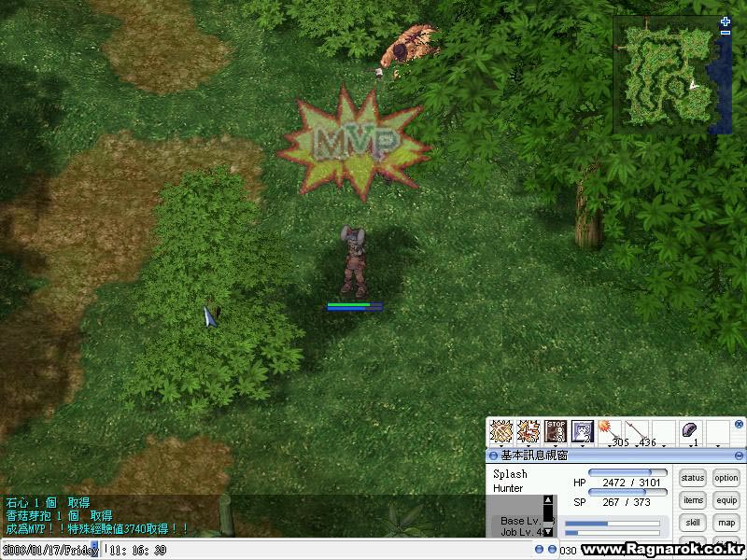
Task: Click the whisper name box showing the date
Action: click(49, 550)
